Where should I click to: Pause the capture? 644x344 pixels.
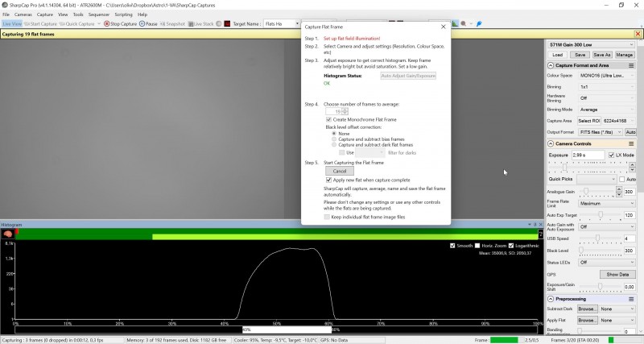coord(148,24)
